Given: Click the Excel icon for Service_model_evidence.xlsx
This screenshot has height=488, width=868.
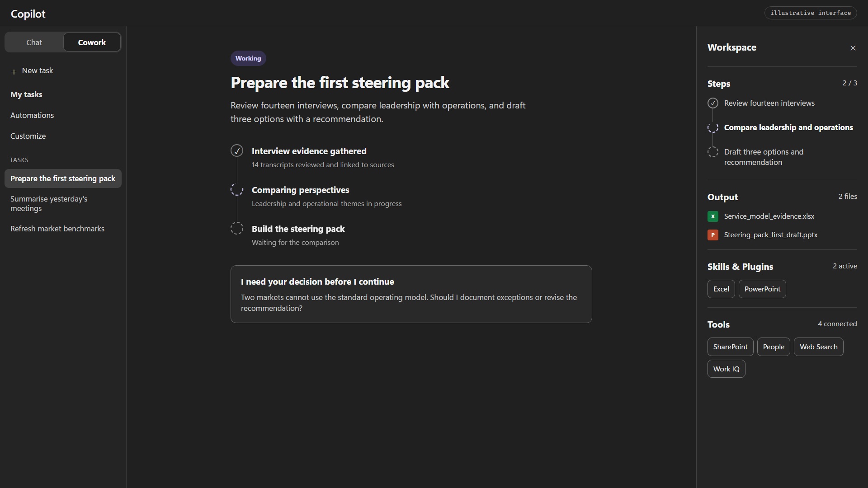Looking at the screenshot, I should [712, 216].
